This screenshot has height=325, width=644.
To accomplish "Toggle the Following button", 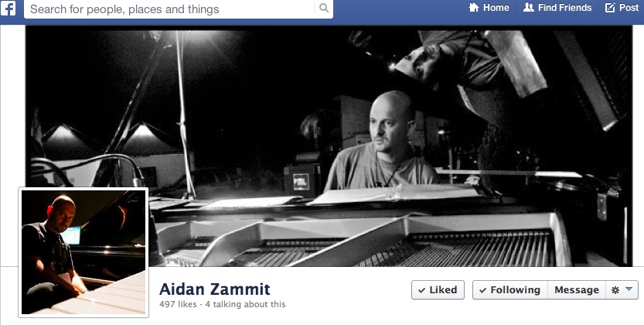I will [x=510, y=290].
